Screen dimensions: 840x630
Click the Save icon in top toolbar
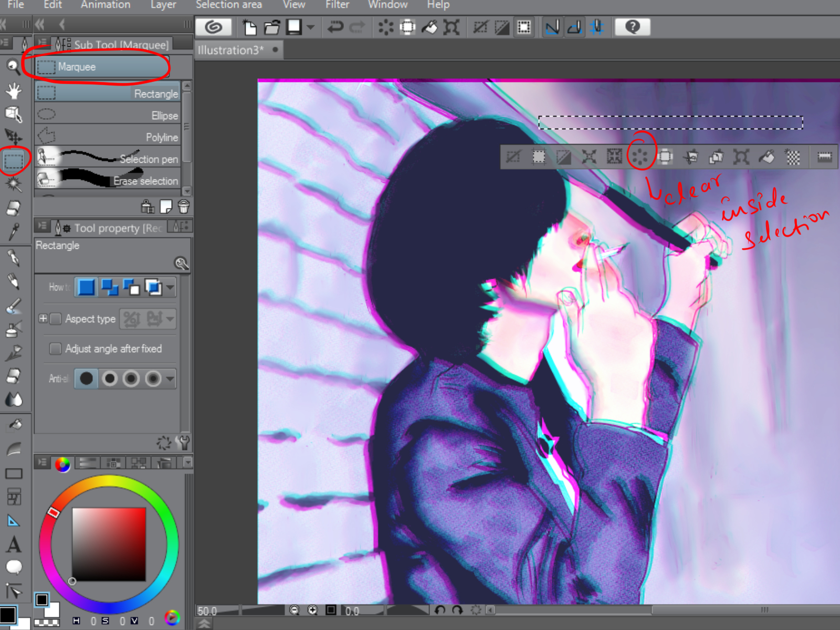294,27
